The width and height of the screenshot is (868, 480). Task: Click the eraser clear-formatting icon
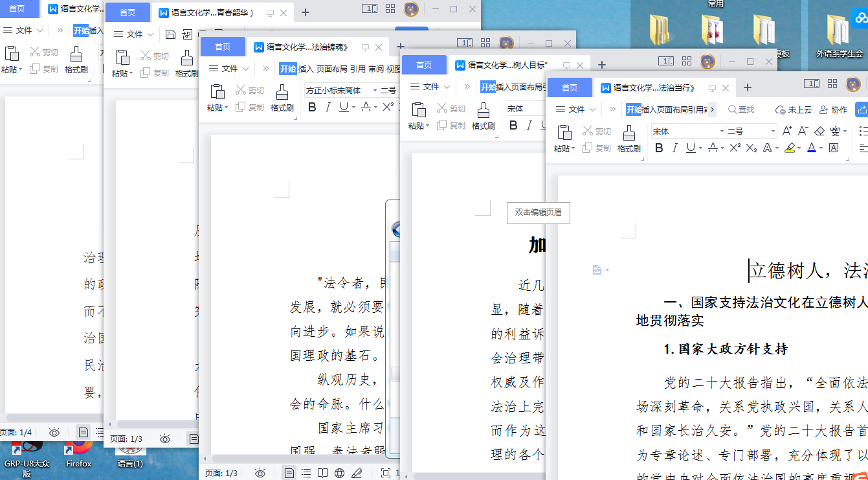[x=819, y=131]
